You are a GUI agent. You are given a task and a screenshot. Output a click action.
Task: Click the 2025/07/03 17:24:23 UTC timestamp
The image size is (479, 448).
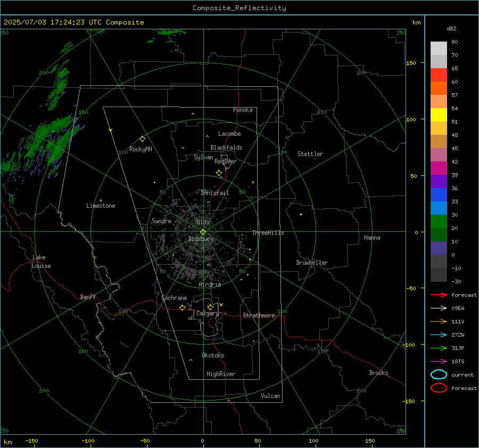(53, 22)
